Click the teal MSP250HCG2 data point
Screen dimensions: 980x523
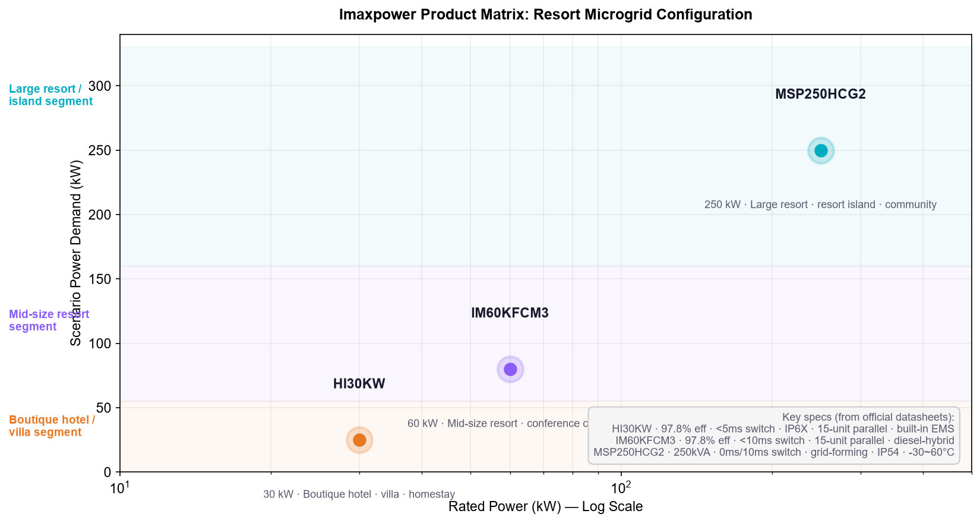[x=821, y=151]
